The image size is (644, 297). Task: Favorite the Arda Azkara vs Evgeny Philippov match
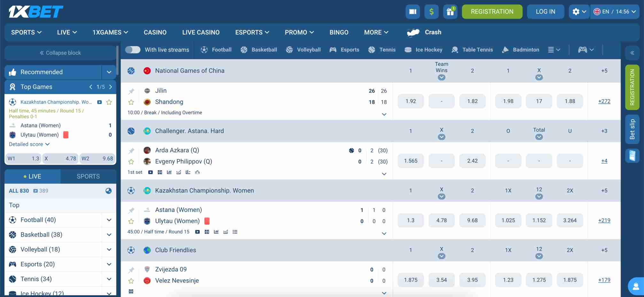pyautogui.click(x=131, y=162)
